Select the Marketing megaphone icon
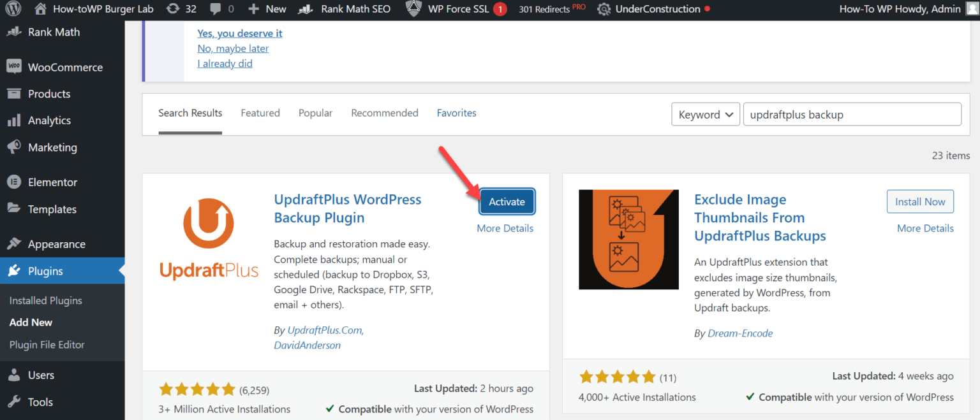 coord(13,147)
